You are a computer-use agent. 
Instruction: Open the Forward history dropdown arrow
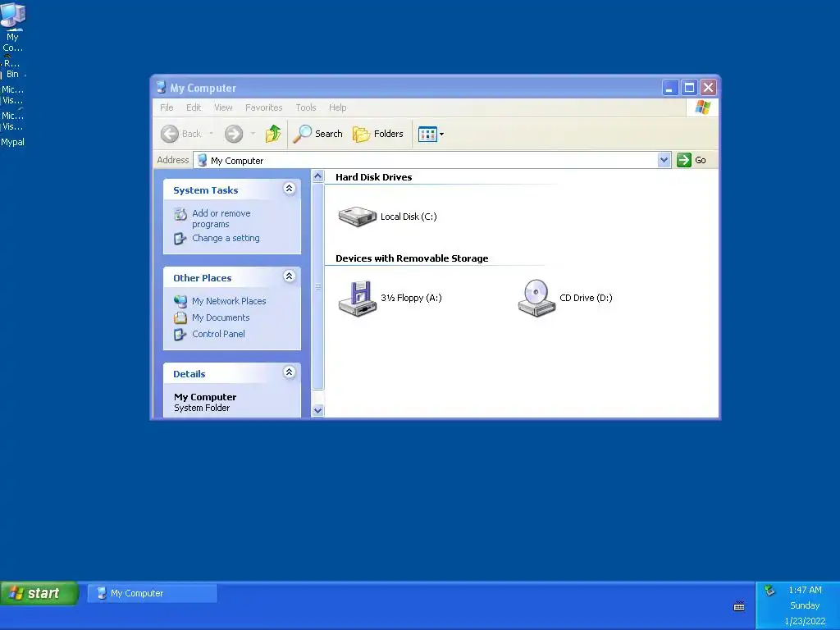[x=253, y=134]
